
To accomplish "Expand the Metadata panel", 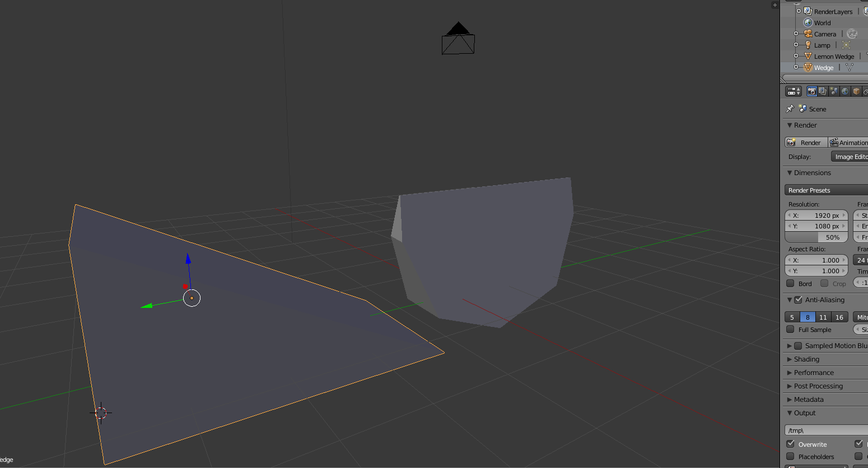I will click(x=790, y=400).
